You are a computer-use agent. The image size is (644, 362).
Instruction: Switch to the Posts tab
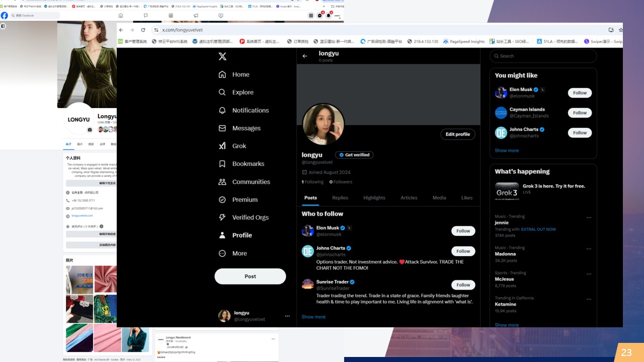click(310, 198)
